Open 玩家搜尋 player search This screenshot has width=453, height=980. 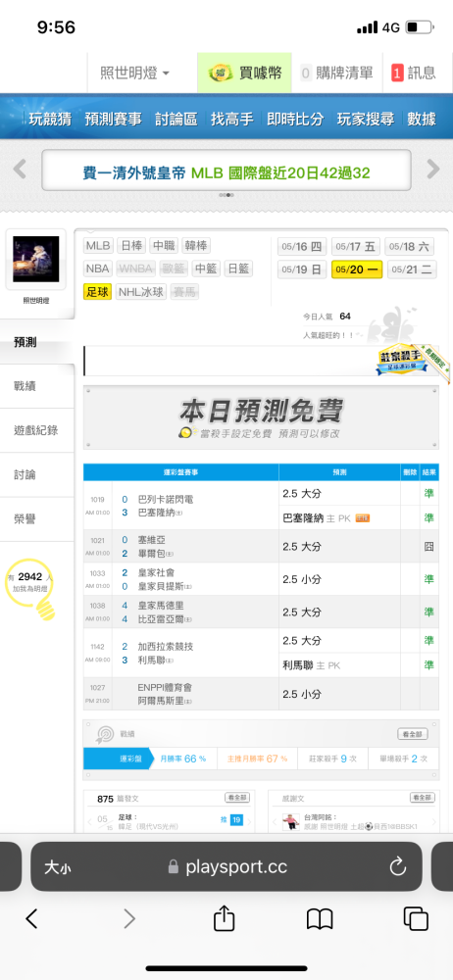pyautogui.click(x=366, y=119)
